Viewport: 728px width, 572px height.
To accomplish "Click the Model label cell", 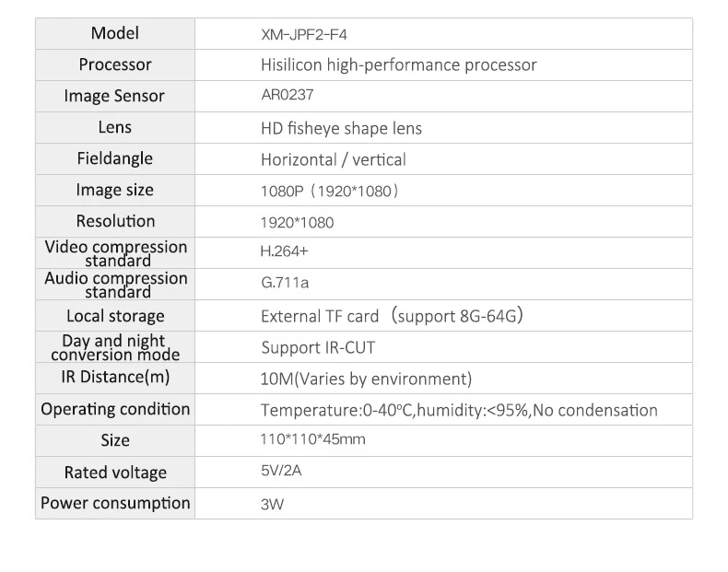I will point(114,33).
